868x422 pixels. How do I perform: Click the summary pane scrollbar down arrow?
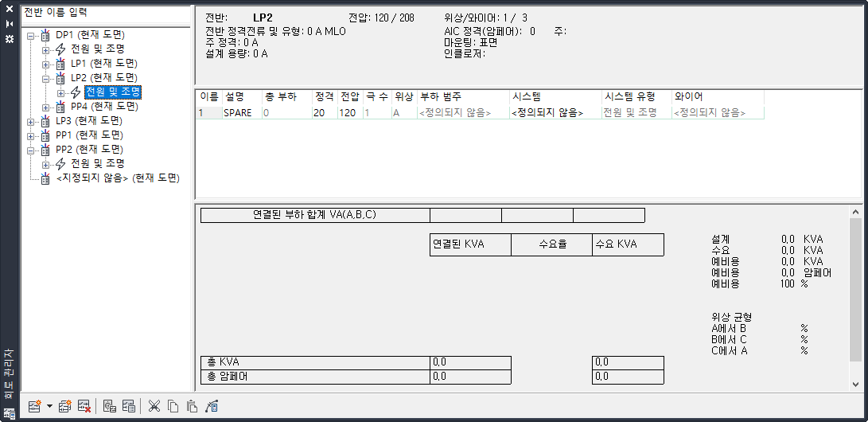click(x=855, y=384)
